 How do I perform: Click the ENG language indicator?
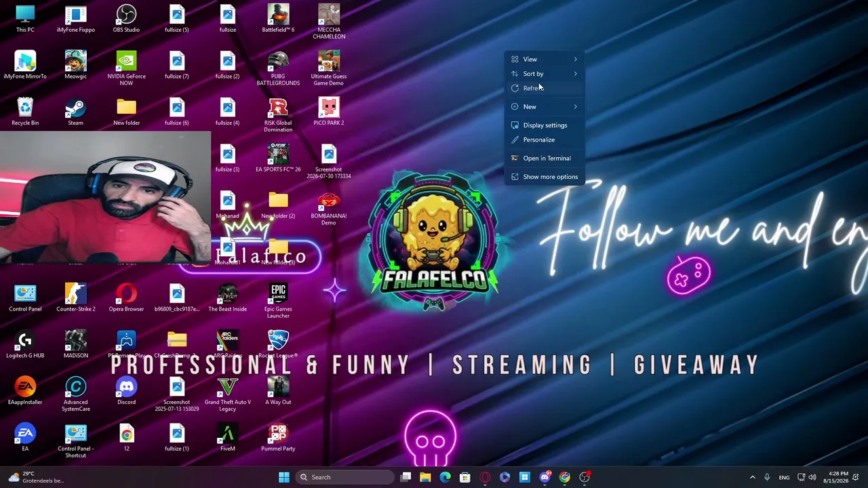coord(784,477)
